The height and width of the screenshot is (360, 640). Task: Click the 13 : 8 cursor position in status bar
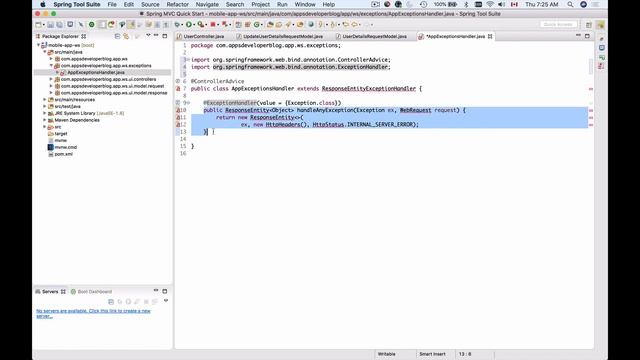point(465,354)
